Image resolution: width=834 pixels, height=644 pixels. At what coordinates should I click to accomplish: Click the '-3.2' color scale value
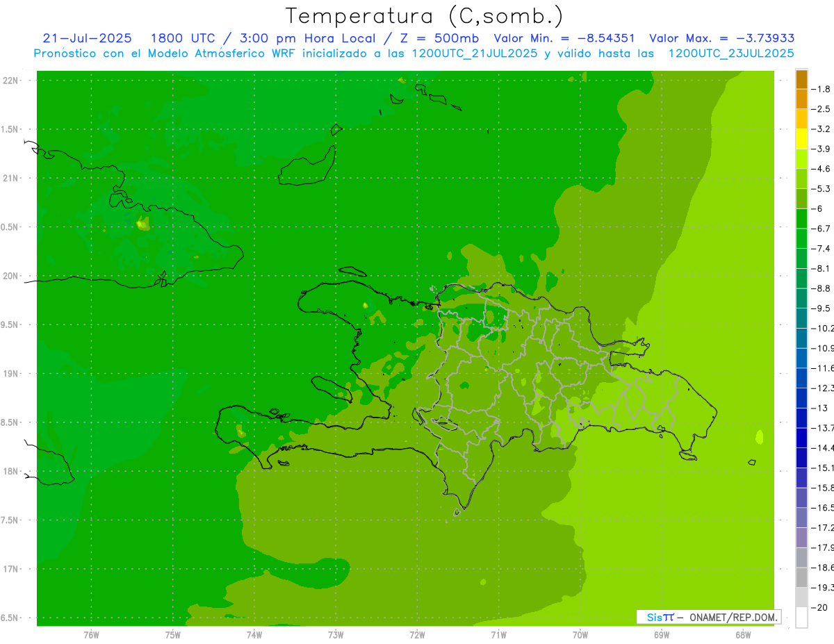[821, 129]
